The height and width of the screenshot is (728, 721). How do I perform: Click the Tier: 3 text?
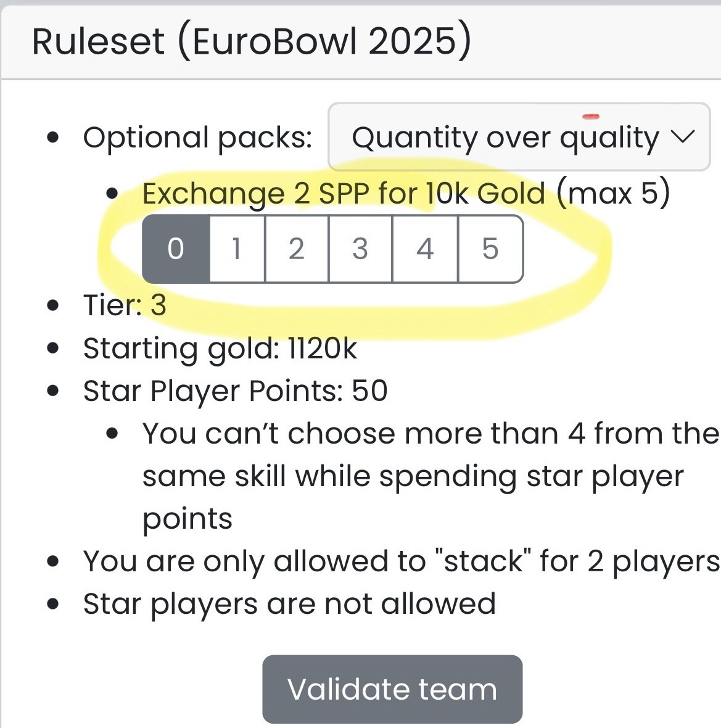(125, 305)
